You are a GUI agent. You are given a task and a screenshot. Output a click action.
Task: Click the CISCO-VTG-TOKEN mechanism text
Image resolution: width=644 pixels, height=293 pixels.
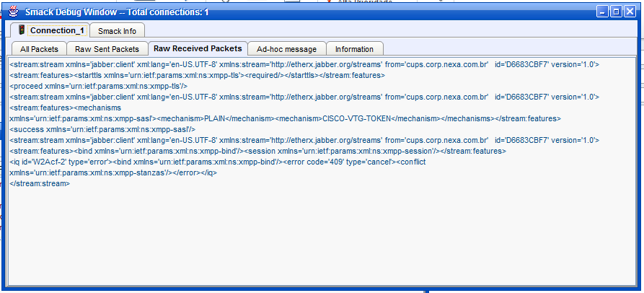(x=356, y=118)
